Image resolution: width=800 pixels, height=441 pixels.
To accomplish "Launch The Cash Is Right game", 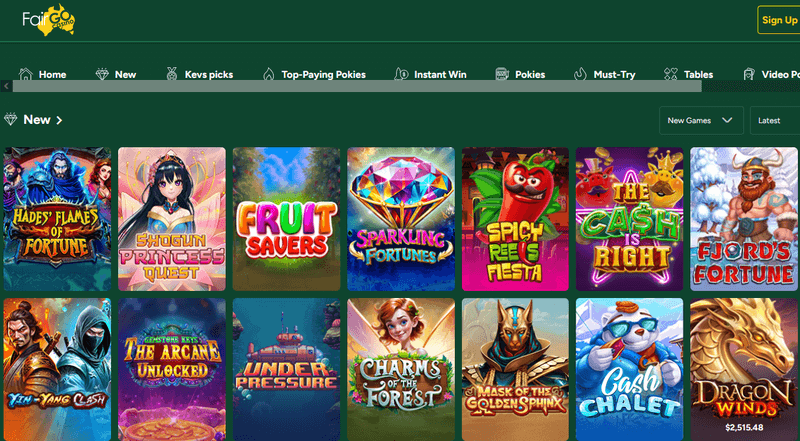I will point(630,219).
